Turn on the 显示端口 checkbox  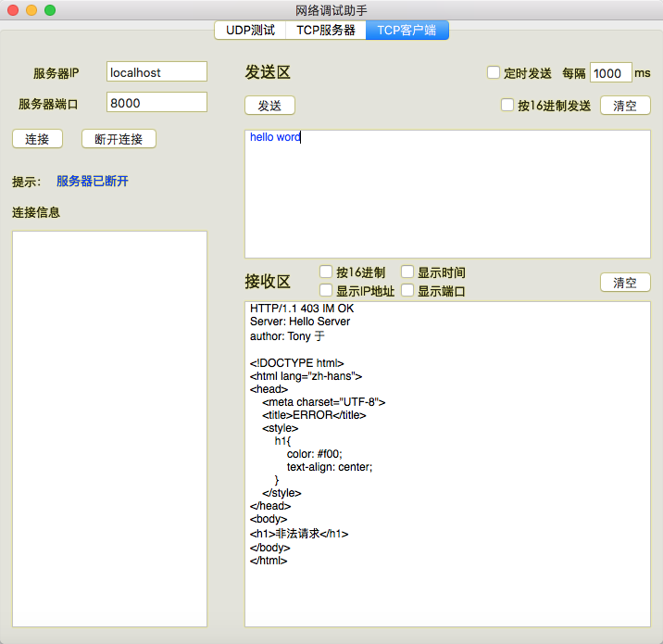[x=407, y=290]
